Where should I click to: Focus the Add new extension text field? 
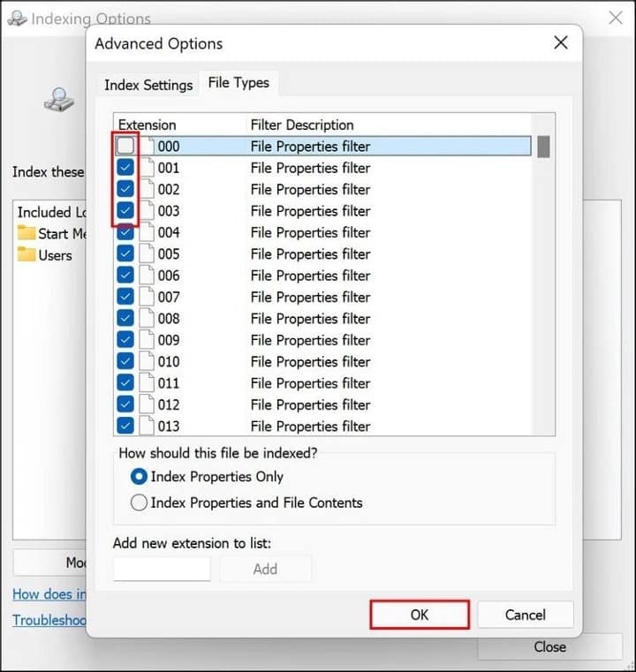162,569
